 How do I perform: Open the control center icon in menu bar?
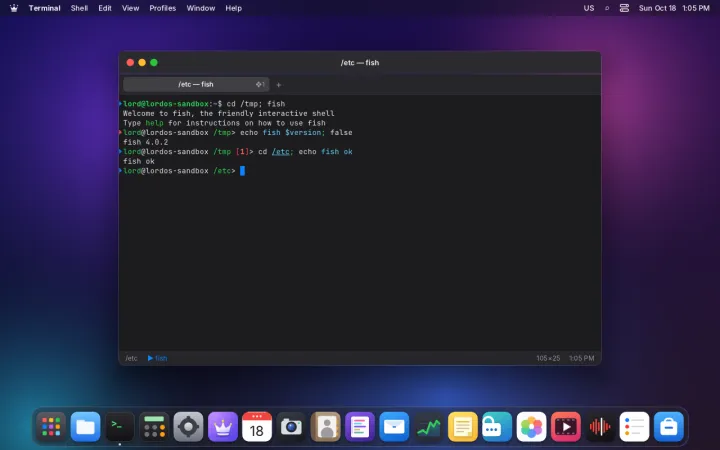[624, 8]
